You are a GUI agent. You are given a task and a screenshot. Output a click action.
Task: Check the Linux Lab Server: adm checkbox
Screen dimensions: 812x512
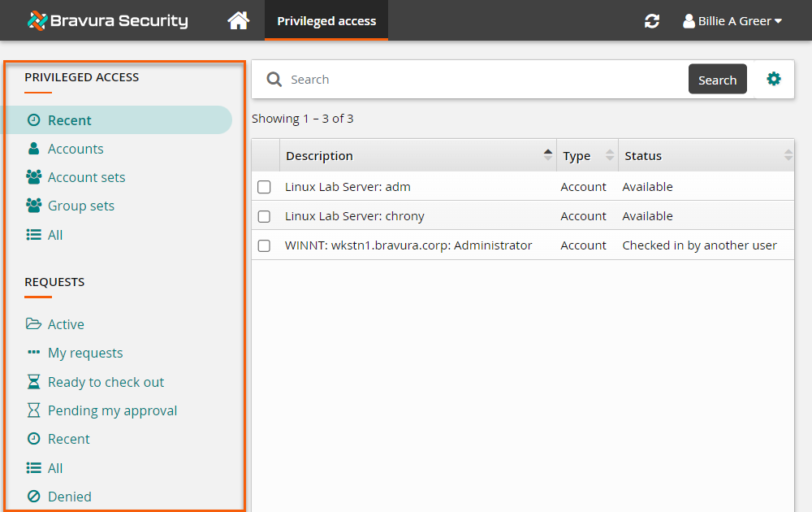coord(264,187)
